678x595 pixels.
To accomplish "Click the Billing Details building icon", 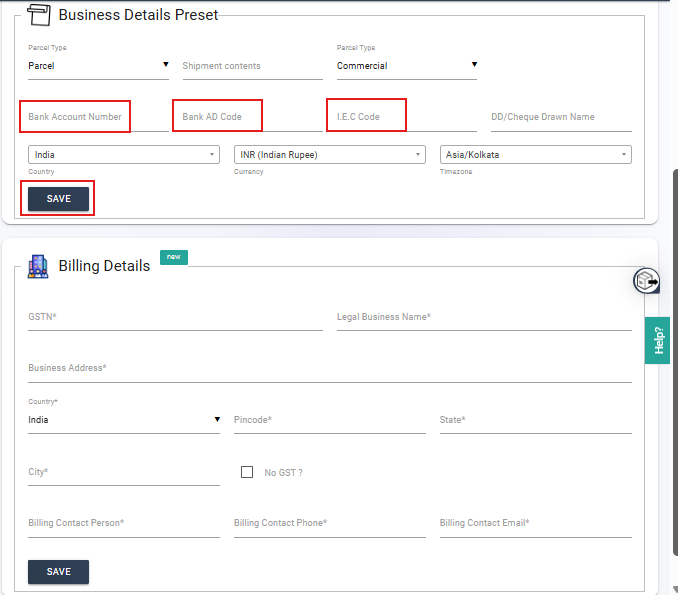I will point(38,266).
